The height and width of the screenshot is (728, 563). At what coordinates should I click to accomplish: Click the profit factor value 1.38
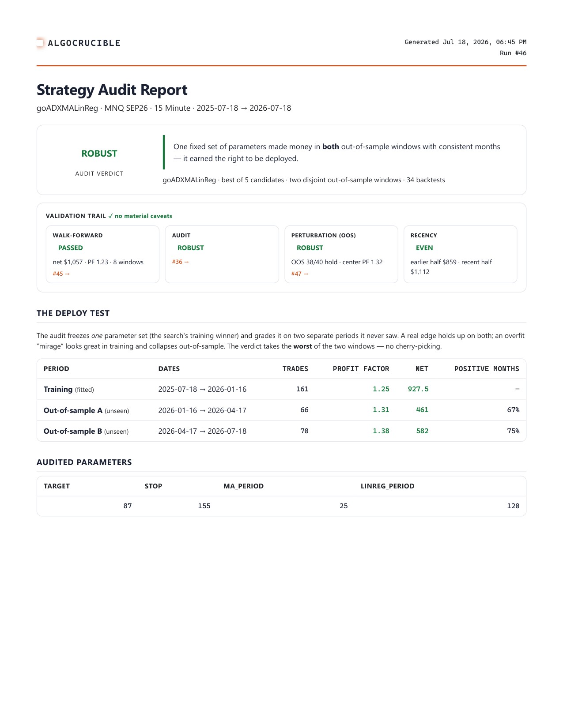pos(381,431)
